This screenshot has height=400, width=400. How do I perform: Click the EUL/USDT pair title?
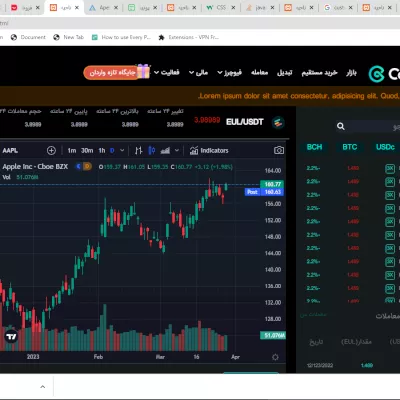point(245,122)
